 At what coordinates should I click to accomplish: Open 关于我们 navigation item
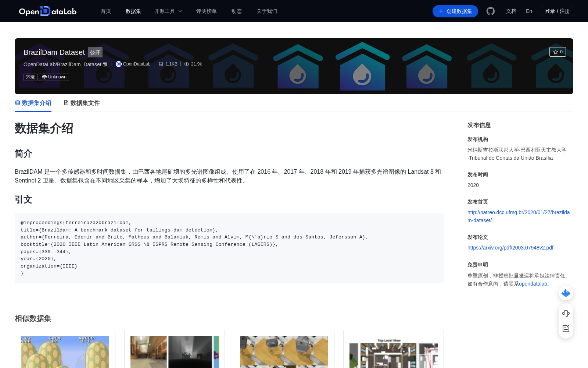[267, 11]
